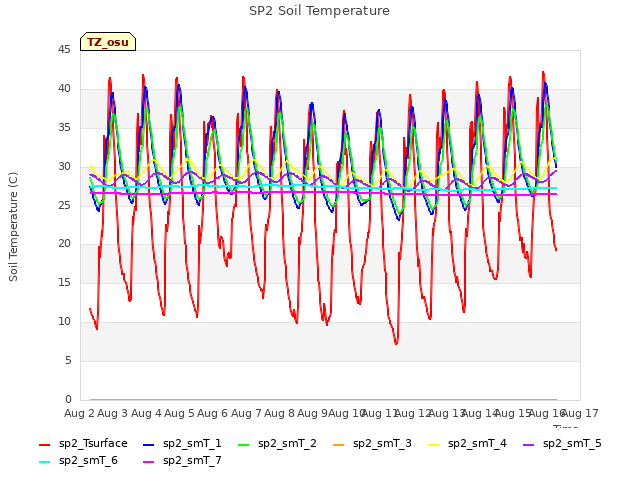
Task: Click the Aug 2 x-axis label
Action: pos(79,413)
